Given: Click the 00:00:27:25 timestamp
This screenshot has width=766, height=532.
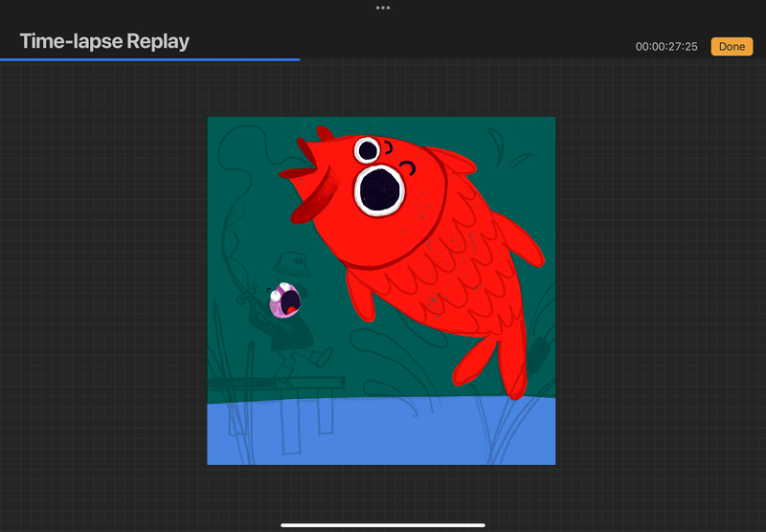Looking at the screenshot, I should point(666,47).
